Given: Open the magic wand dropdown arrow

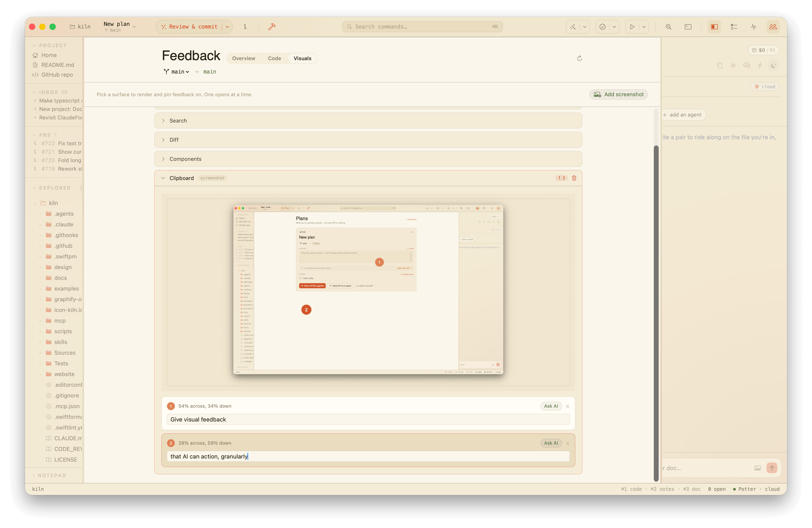Looking at the screenshot, I should pos(585,27).
